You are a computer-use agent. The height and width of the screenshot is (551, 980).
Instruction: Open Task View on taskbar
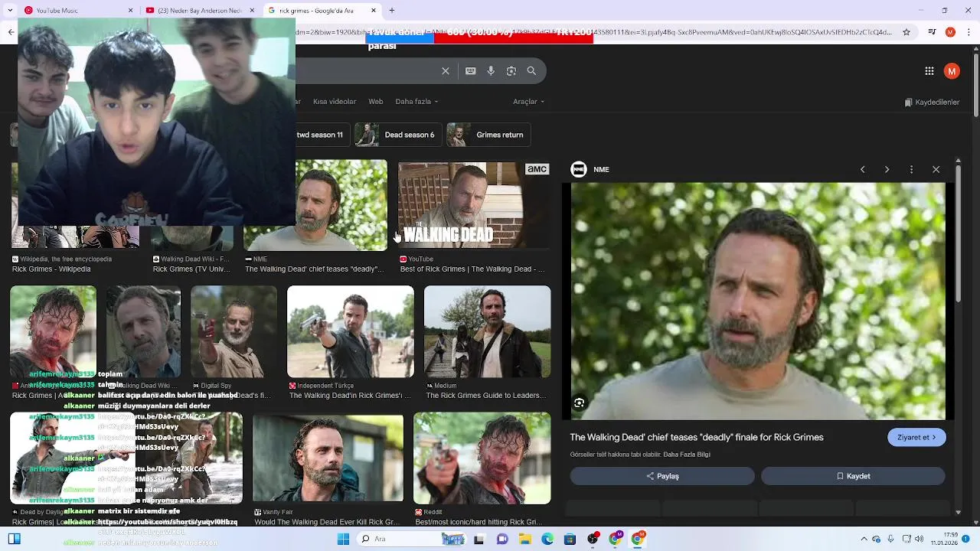(x=479, y=539)
